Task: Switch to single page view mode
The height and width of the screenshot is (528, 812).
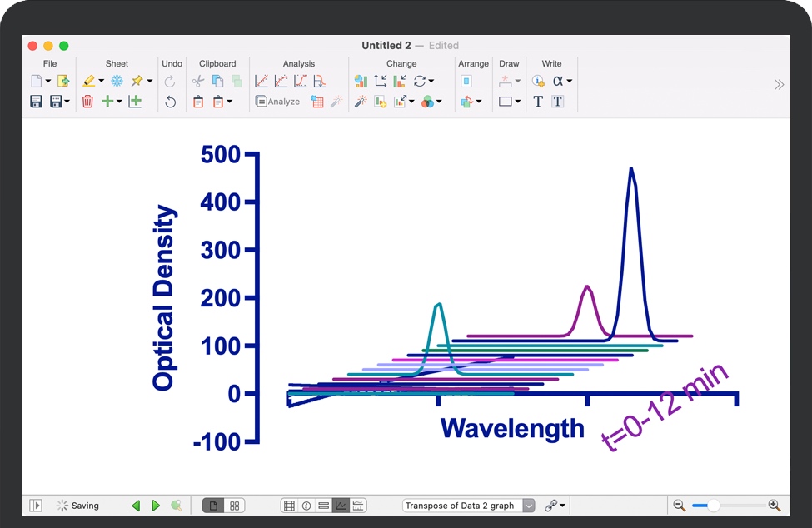Action: click(x=213, y=506)
